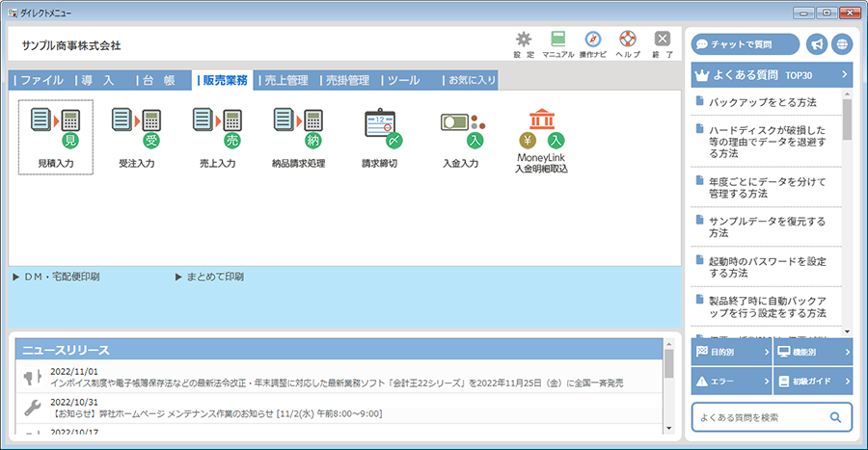868x450 pixels.
Task: Click the 操作ナビ compass icon
Action: [x=593, y=40]
